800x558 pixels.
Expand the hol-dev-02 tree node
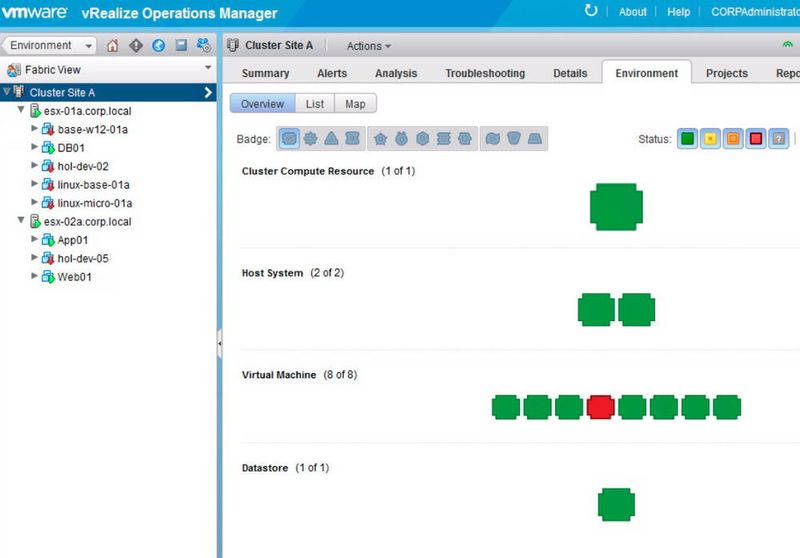pos(34,165)
